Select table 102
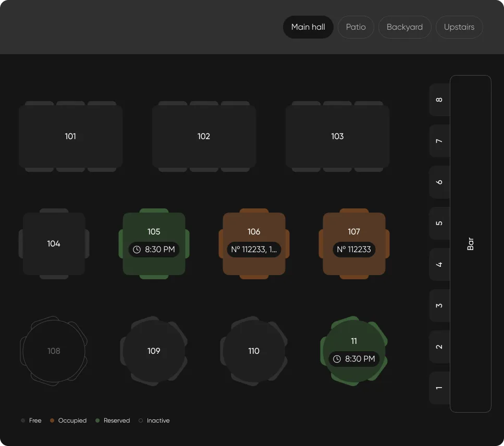This screenshot has width=504, height=446. (x=204, y=137)
